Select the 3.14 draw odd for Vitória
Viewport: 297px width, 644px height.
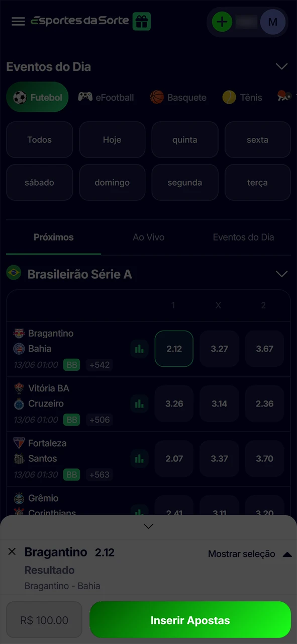click(219, 404)
